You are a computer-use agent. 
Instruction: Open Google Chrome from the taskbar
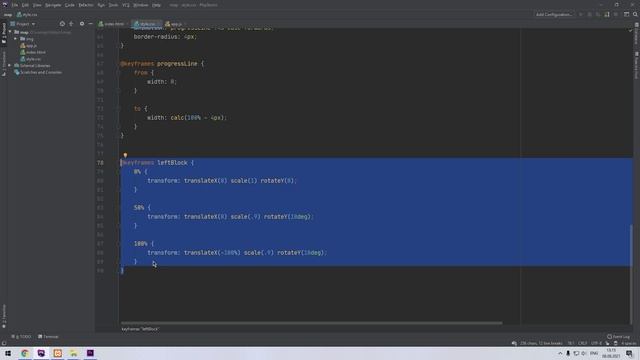pos(24,353)
